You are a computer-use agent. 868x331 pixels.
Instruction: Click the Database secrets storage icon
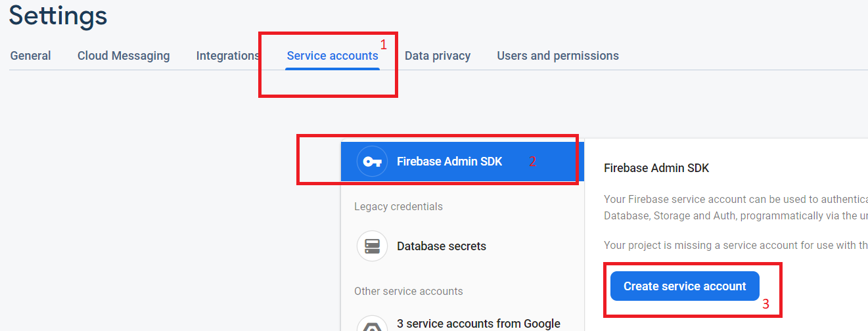pyautogui.click(x=373, y=246)
